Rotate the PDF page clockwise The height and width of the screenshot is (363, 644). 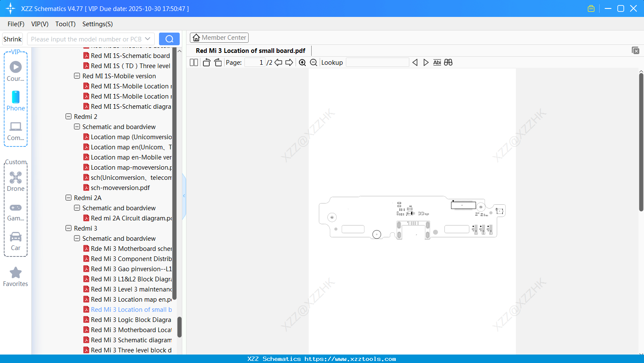point(218,62)
